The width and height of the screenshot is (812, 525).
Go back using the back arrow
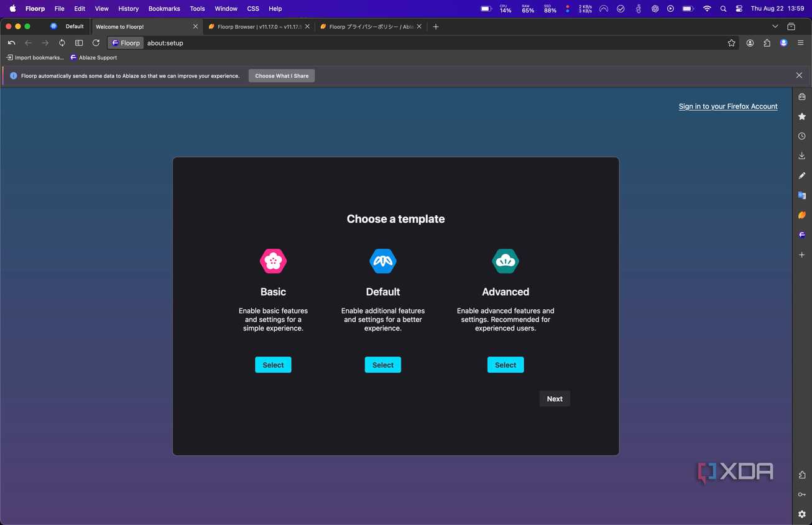click(x=28, y=43)
